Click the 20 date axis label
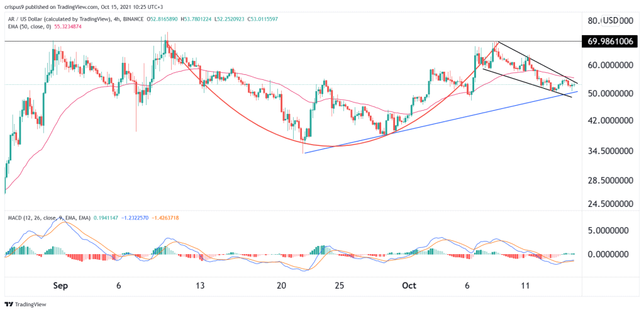The image size is (644, 312). pos(282,286)
